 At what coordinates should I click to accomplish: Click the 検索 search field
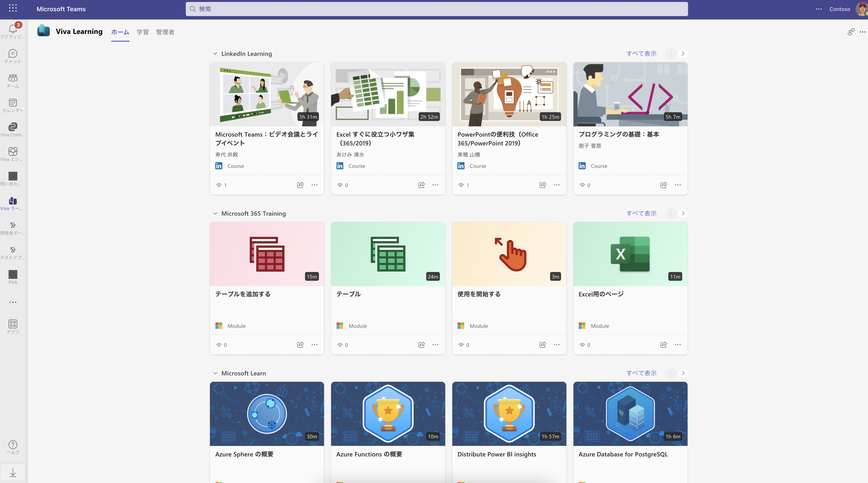[x=436, y=9]
